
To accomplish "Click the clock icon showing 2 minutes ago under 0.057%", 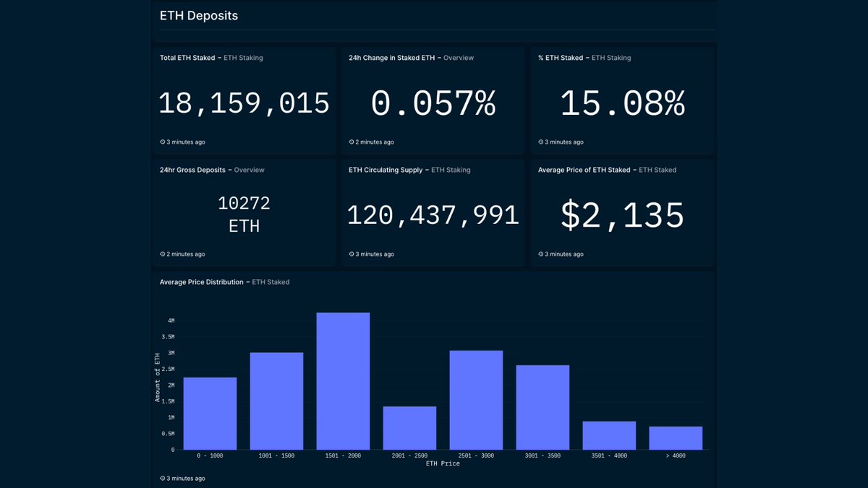I will pos(352,142).
